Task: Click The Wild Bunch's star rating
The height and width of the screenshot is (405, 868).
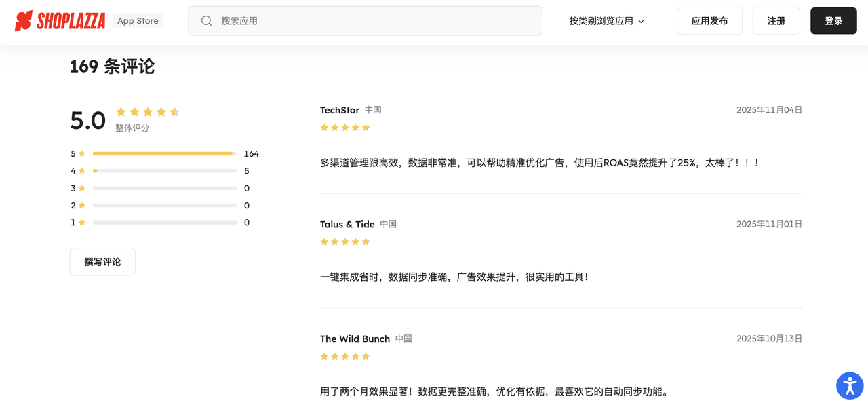Action: coord(345,357)
